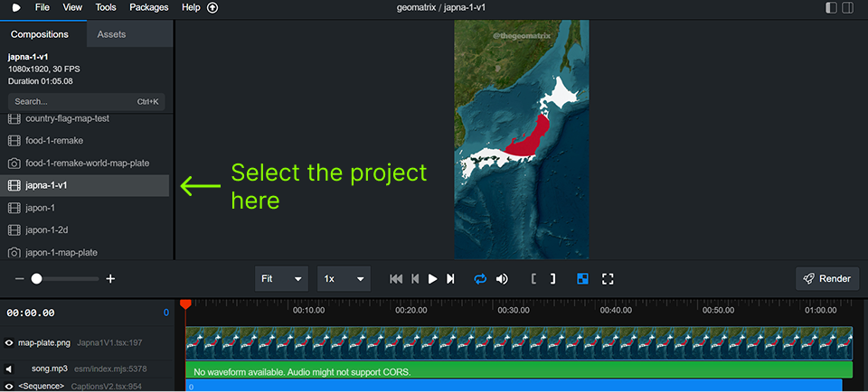Click the Japan map video preview
Image resolution: width=868 pixels, height=392 pixels.
tap(522, 139)
